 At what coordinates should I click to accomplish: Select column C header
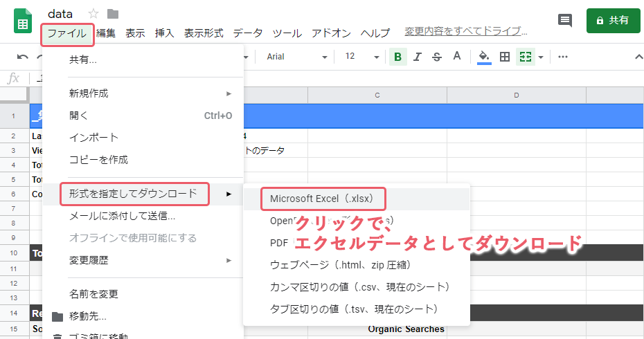tap(377, 95)
